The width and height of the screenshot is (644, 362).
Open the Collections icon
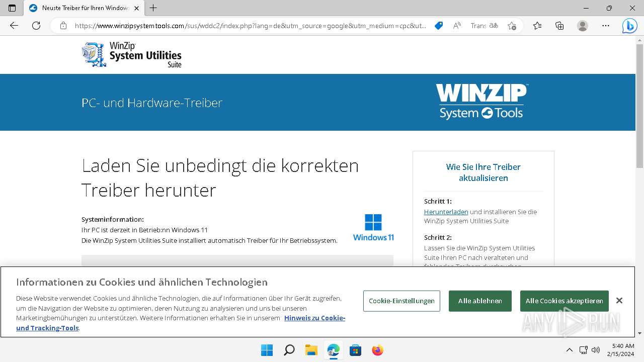559,26
